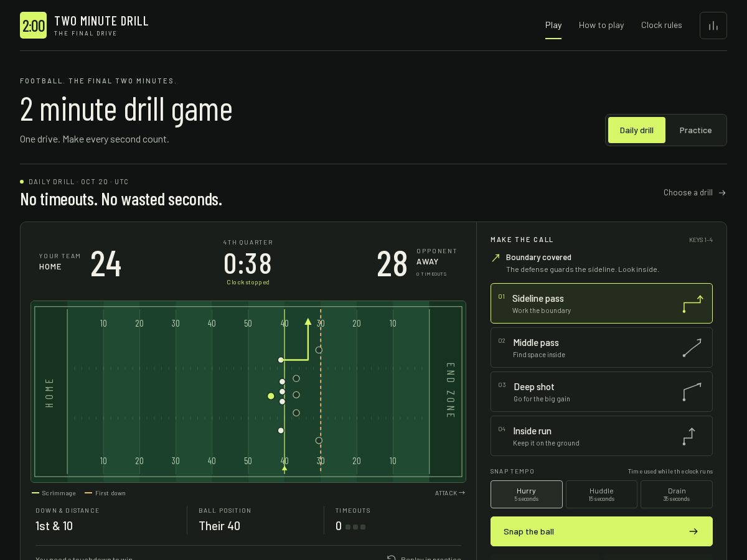Open the How to play tab
Image resolution: width=747 pixels, height=560 pixels.
(x=601, y=25)
